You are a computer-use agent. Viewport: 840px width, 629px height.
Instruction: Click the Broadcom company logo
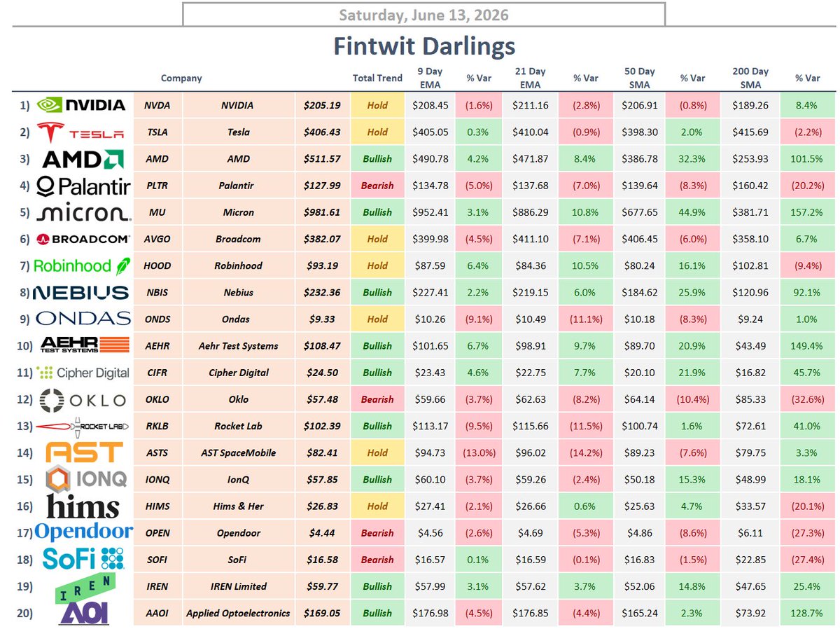[x=83, y=239]
